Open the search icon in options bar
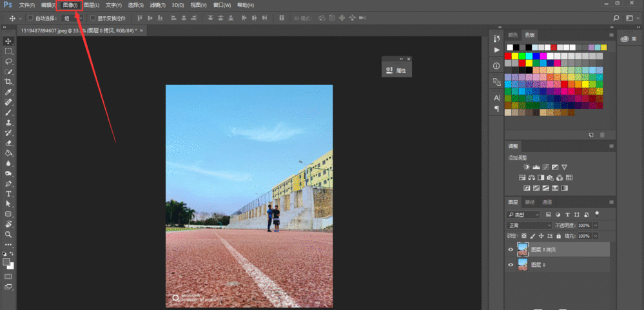644x310 pixels. pos(616,17)
